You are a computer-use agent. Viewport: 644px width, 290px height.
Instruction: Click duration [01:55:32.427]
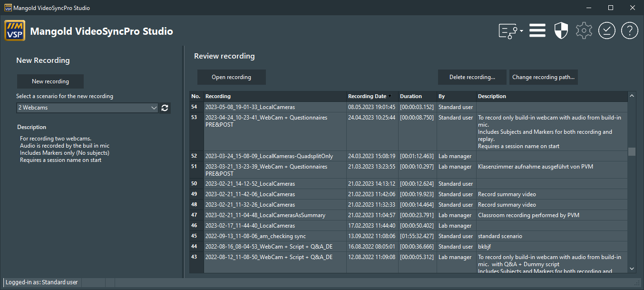pyautogui.click(x=417, y=236)
